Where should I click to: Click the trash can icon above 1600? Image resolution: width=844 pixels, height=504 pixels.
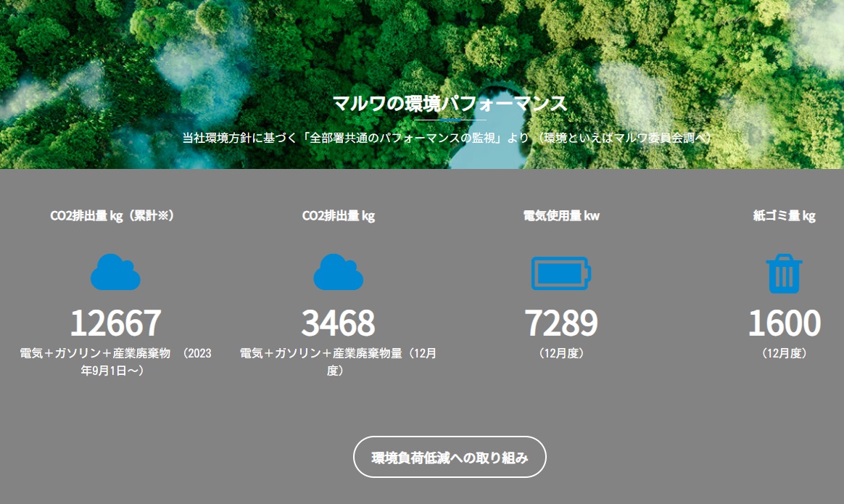point(784,273)
